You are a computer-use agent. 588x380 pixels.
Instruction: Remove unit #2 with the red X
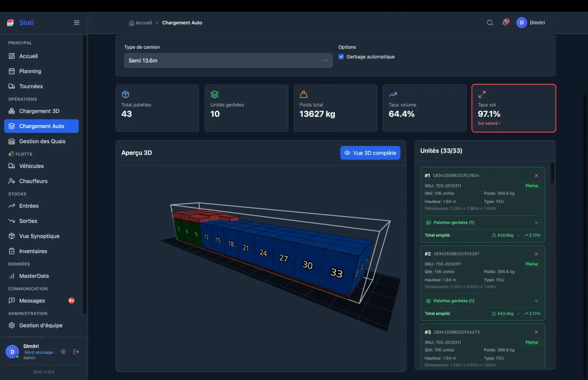coord(536,254)
